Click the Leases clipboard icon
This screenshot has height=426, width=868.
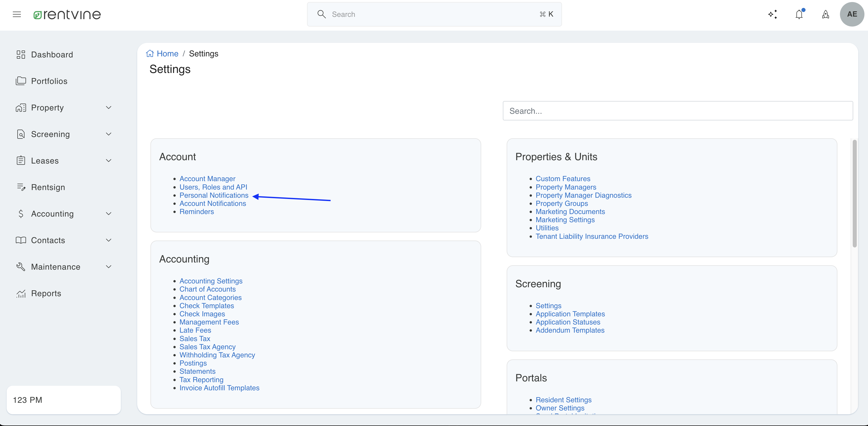tap(21, 160)
